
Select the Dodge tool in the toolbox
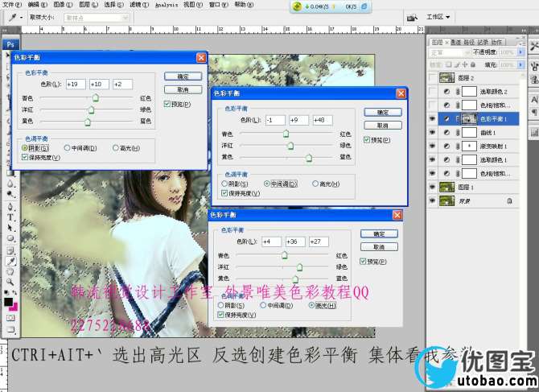pyautogui.click(x=10, y=194)
